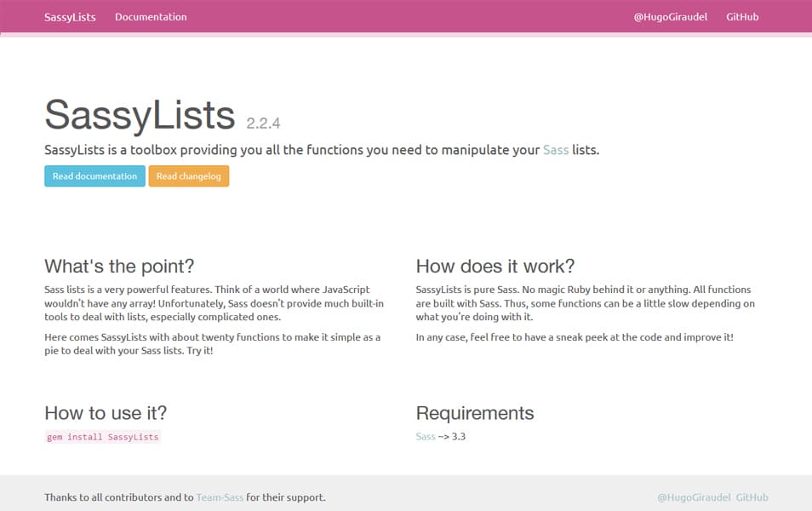Click the SassyLists brand in the navbar
The image size is (812, 511).
coord(69,16)
